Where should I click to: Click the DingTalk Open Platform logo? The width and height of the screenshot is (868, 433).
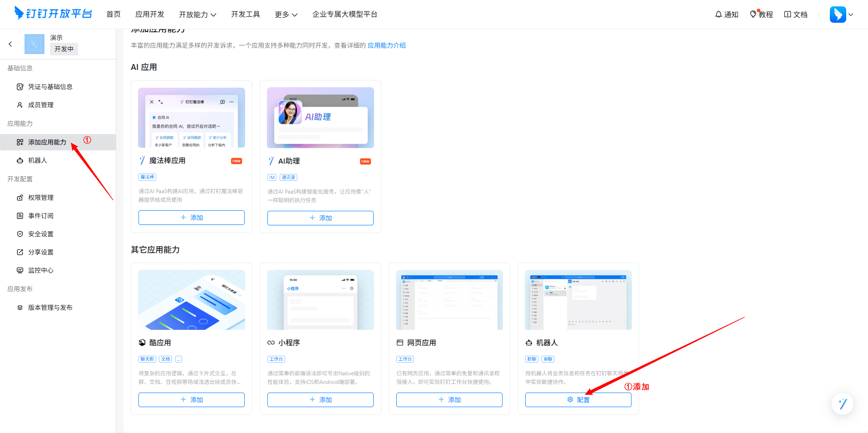(x=53, y=14)
